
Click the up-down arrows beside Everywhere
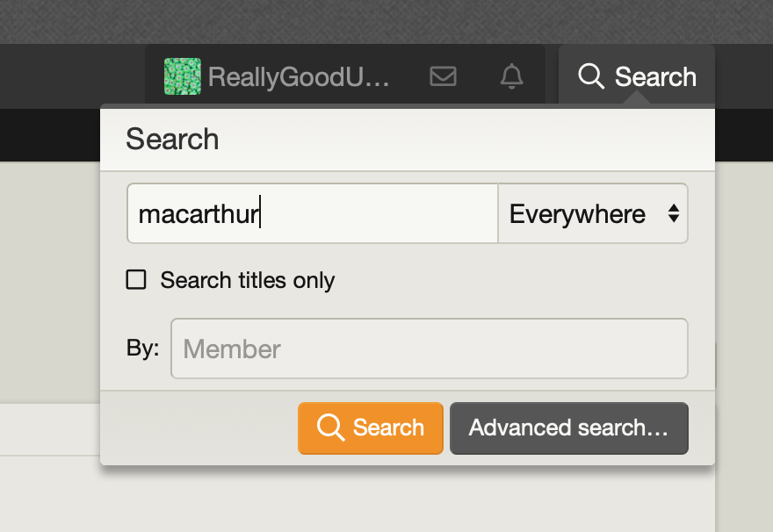[674, 214]
